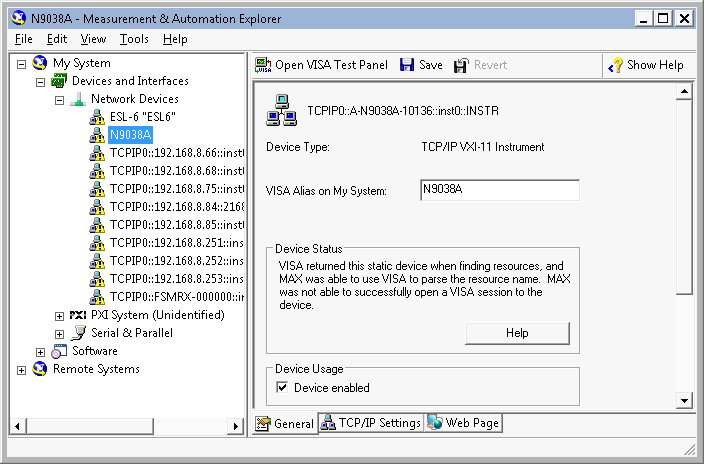Collapse the My System node
This screenshot has width=704, height=464.
click(21, 64)
